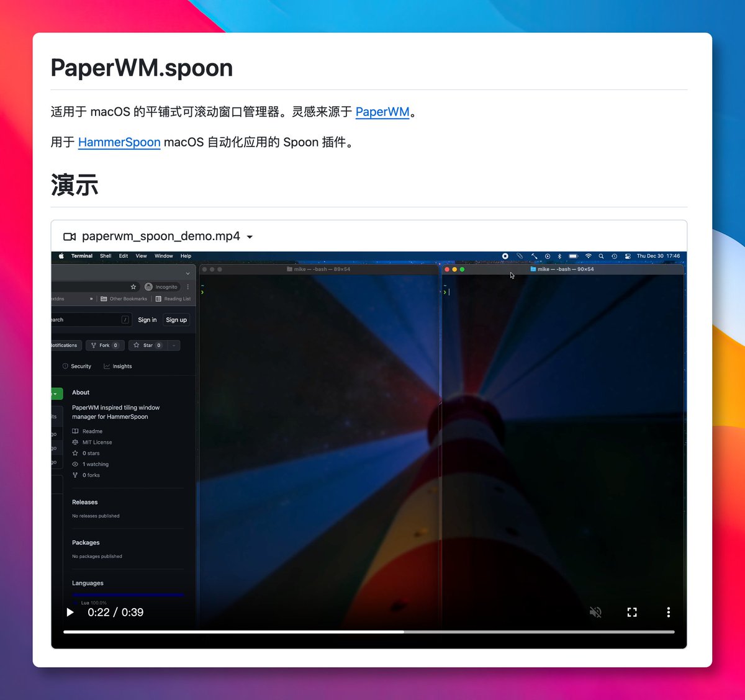745x700 pixels.
Task: Click the screen recording stop icon in the menu bar
Action: coord(505,256)
